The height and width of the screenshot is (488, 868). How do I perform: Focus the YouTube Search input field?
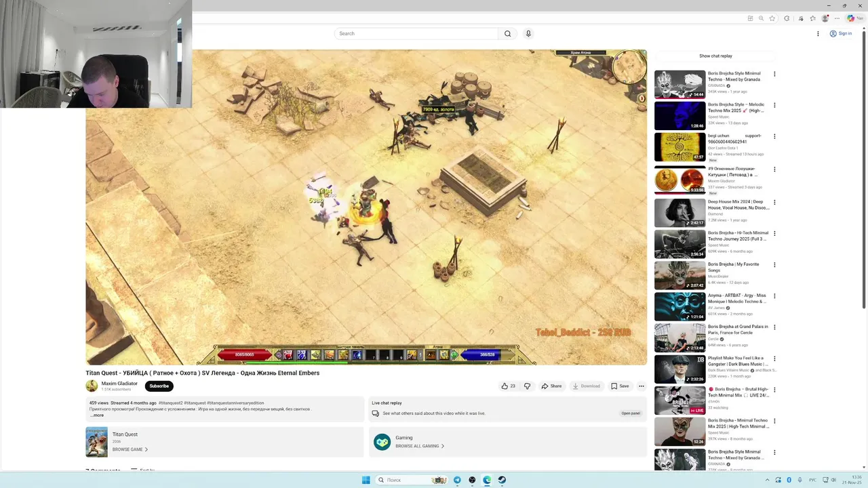416,33
